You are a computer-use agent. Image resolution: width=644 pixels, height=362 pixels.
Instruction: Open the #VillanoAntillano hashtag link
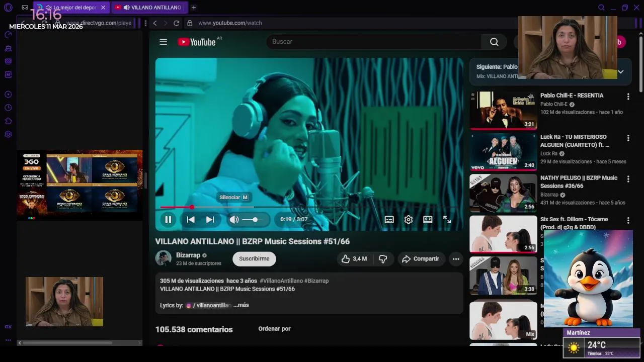click(281, 281)
